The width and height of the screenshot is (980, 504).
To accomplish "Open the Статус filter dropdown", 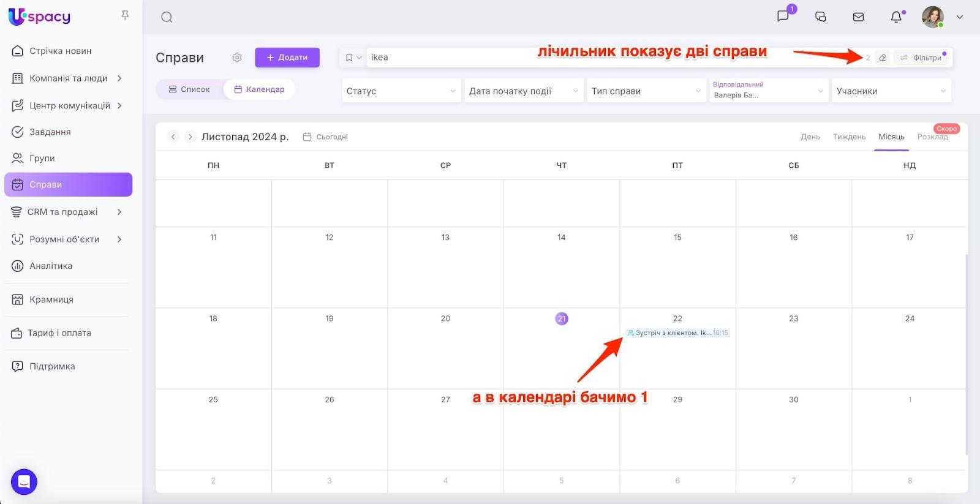I will pyautogui.click(x=401, y=91).
